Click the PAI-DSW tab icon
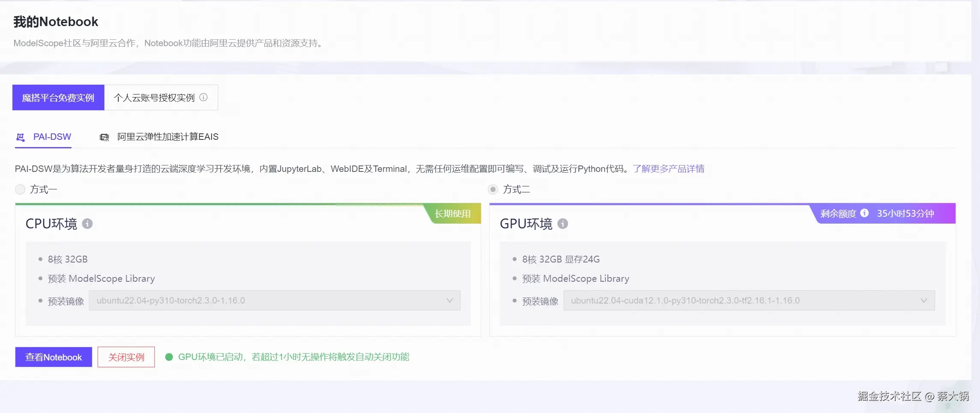Viewport: 980px width, 413px height. (20, 137)
